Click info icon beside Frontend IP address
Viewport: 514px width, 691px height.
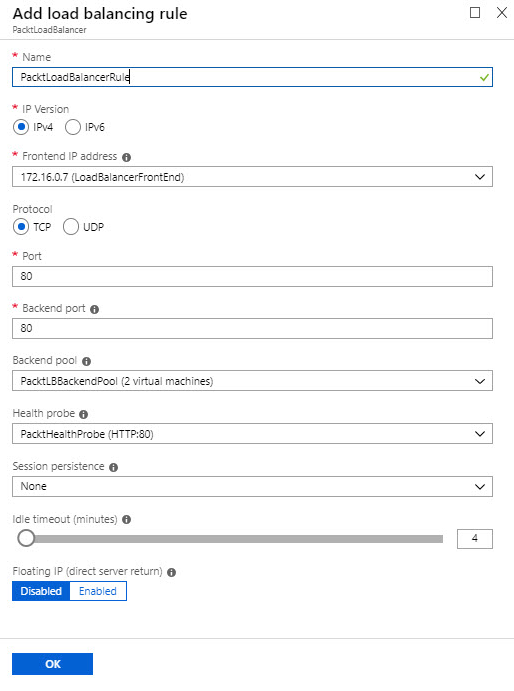[x=127, y=157]
